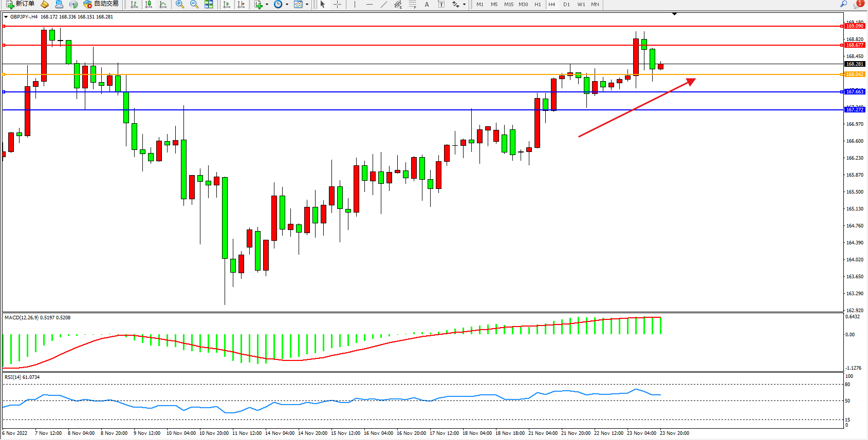Select the crosshair tool
This screenshot has width=868, height=440.
point(337,4)
